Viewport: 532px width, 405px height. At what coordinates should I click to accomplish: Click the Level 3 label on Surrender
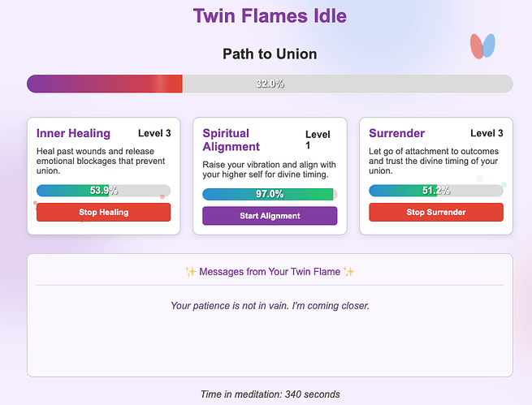(487, 133)
